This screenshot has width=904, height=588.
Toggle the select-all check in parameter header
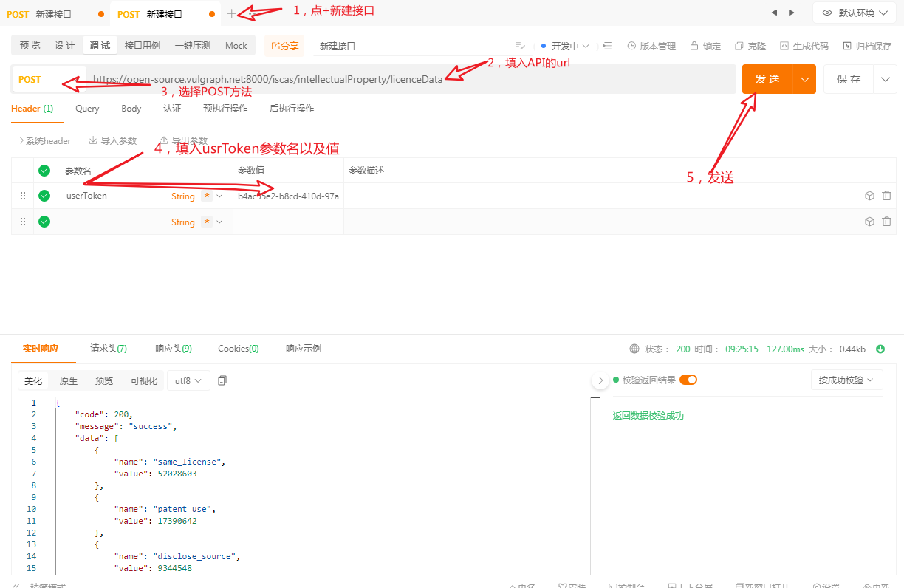[x=44, y=170]
